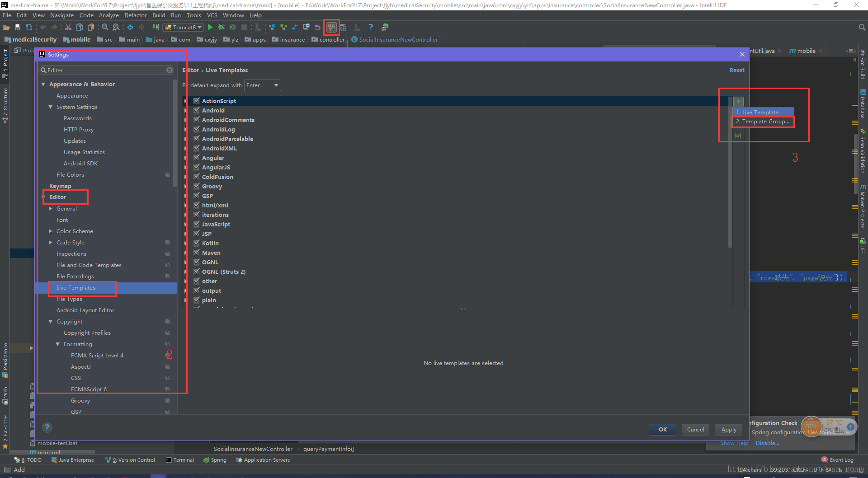
Task: Click the settings dialog help button
Action: (47, 427)
